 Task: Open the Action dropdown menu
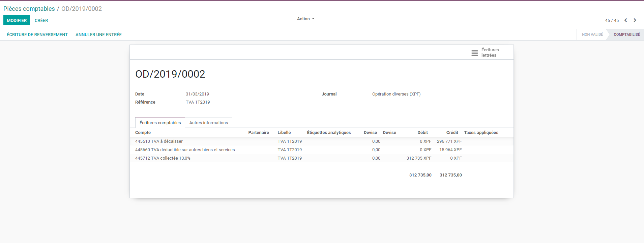305,19
